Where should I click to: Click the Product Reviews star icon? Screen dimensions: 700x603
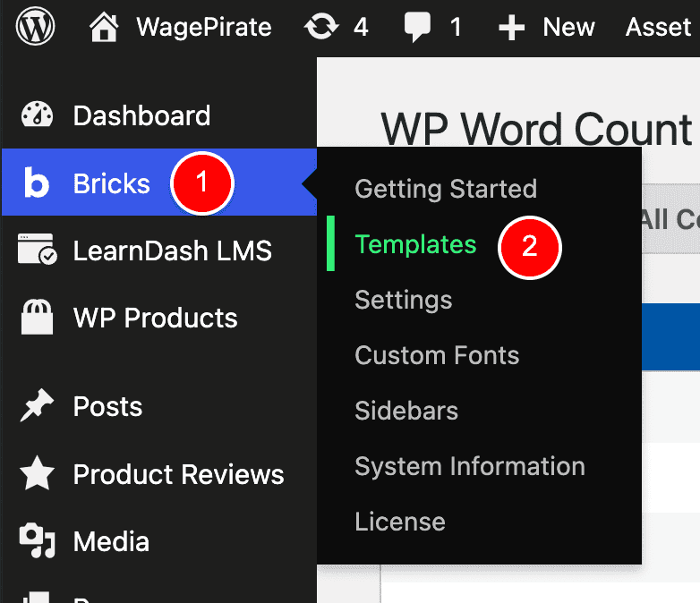(37, 472)
